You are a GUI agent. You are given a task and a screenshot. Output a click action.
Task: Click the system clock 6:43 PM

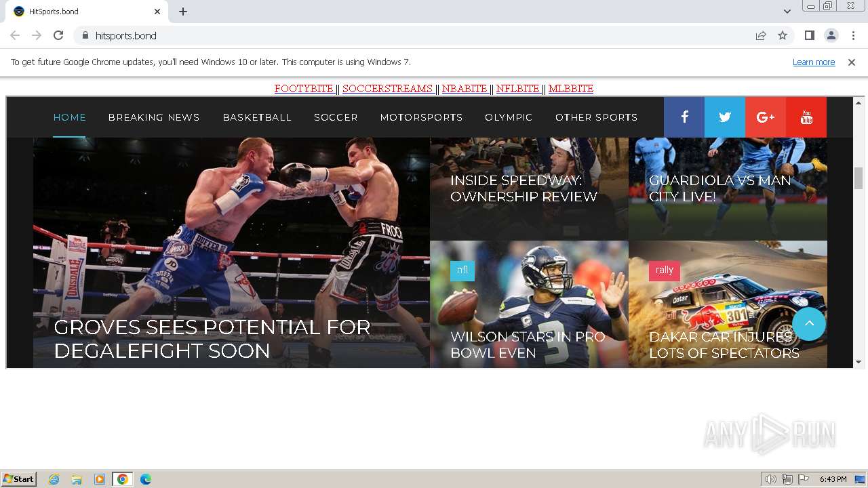pos(833,479)
